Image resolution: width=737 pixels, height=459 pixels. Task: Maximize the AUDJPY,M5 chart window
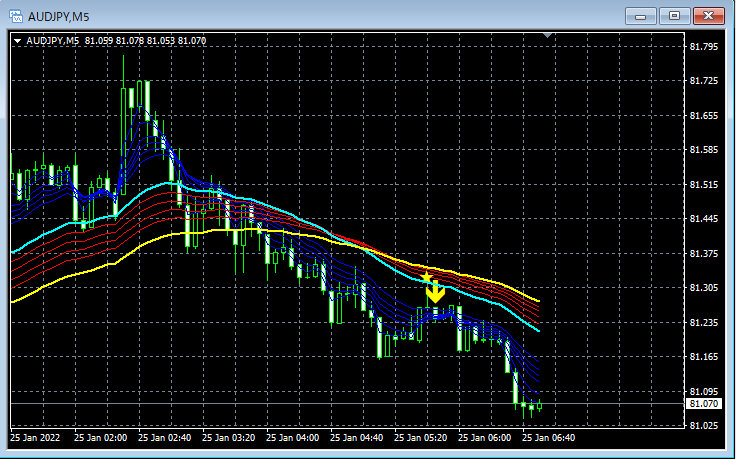tap(674, 16)
